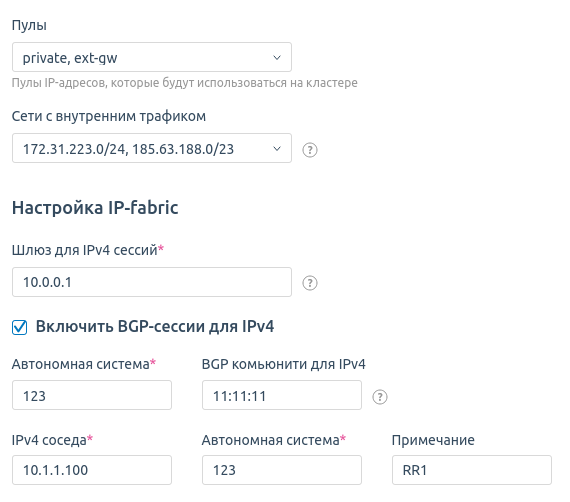Viewport: 570px width, 502px height.
Task: Toggle via 'Включить BGP-сессии для IPv4' label
Action: pos(154,326)
